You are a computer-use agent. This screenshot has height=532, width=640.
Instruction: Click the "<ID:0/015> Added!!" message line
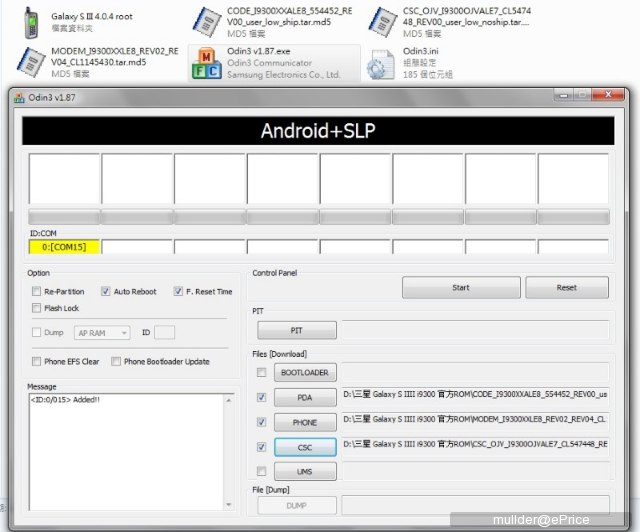point(65,400)
